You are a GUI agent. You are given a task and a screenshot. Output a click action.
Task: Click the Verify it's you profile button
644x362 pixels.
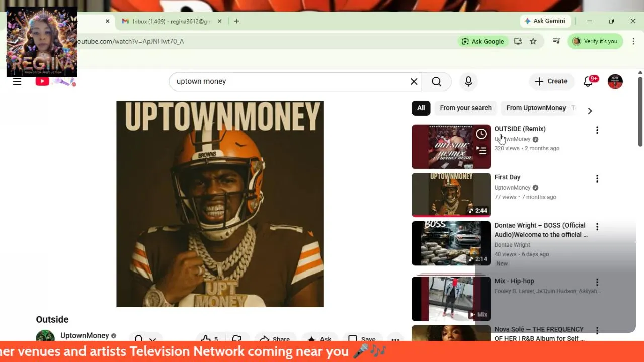595,41
